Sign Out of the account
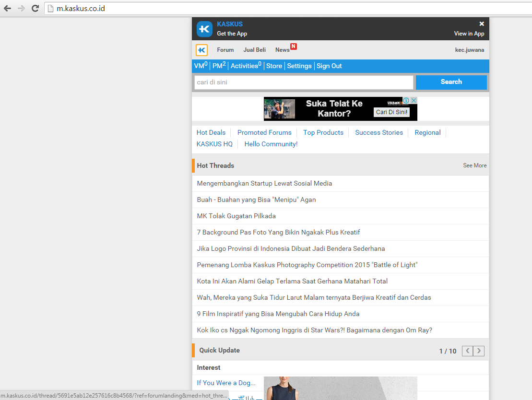Screen dimensions: 532x400 [x=329, y=66]
